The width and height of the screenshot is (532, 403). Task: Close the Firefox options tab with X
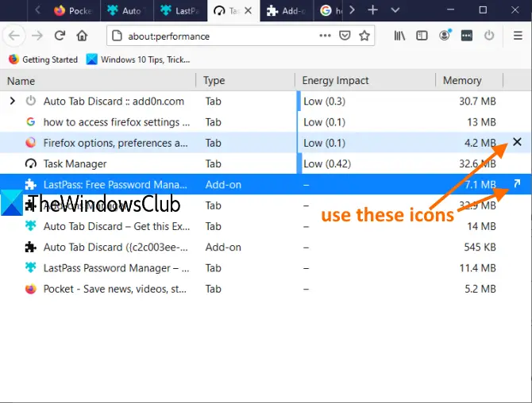(517, 142)
